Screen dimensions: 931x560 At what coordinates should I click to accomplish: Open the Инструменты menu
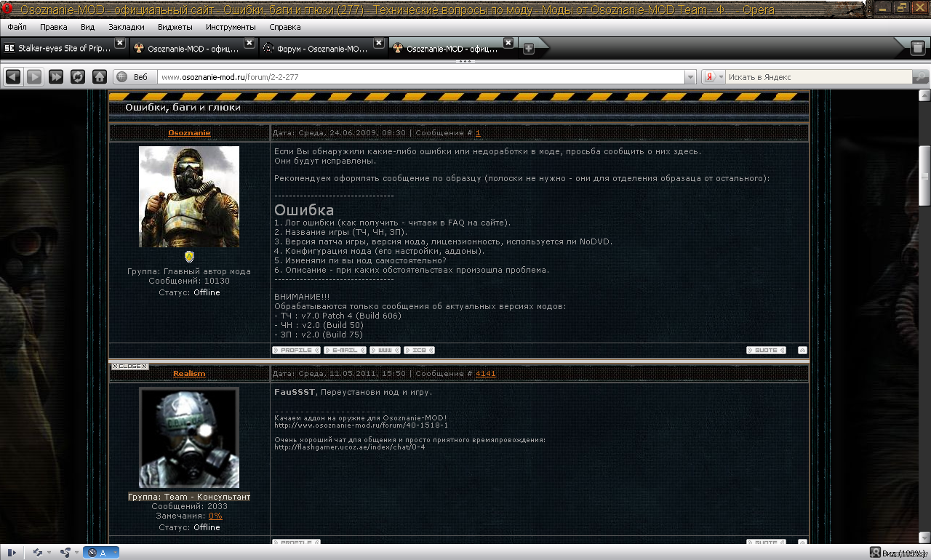[x=231, y=27]
